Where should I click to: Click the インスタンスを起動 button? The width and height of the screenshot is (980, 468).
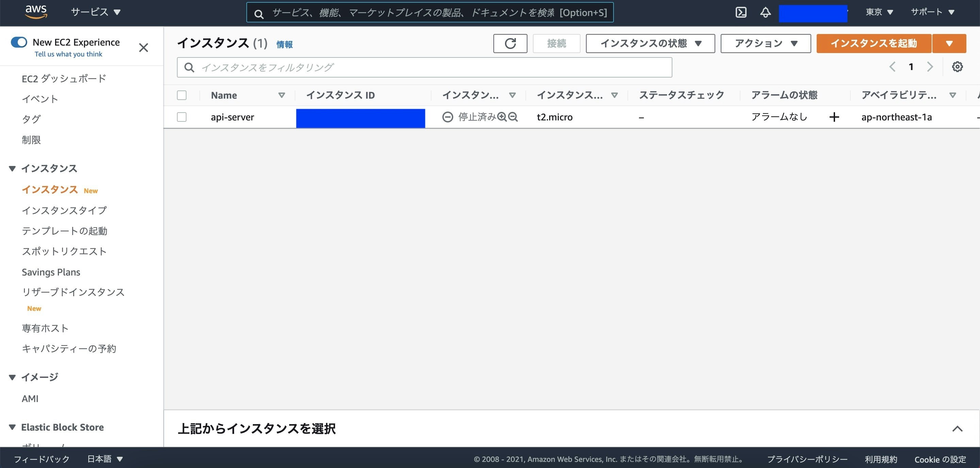click(873, 43)
